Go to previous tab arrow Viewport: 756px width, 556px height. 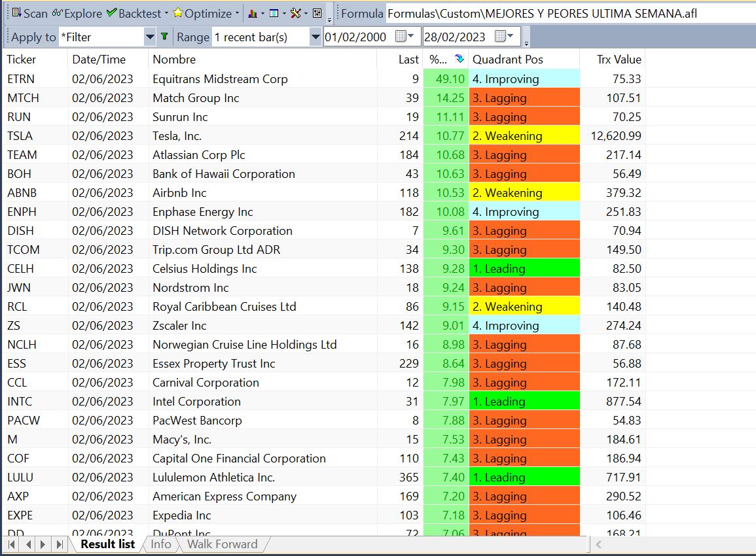(28, 544)
